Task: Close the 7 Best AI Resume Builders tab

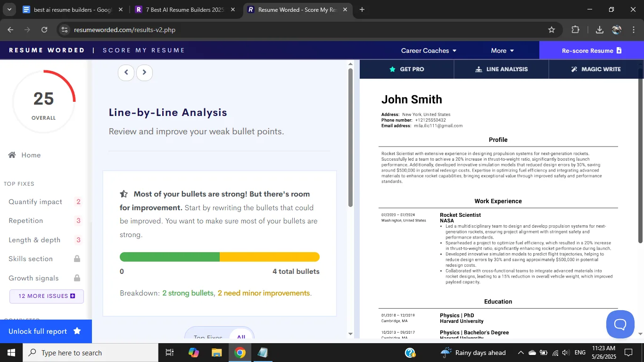Action: (x=233, y=9)
